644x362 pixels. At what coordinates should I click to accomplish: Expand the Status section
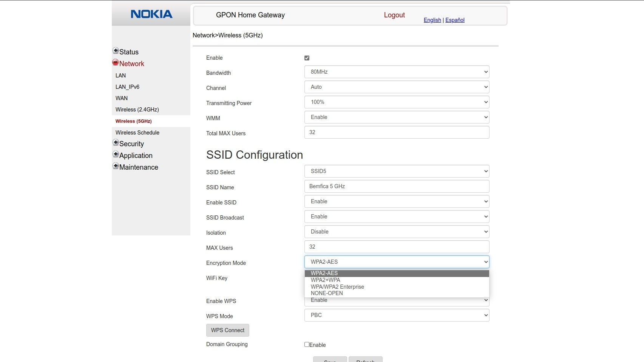[116, 50]
